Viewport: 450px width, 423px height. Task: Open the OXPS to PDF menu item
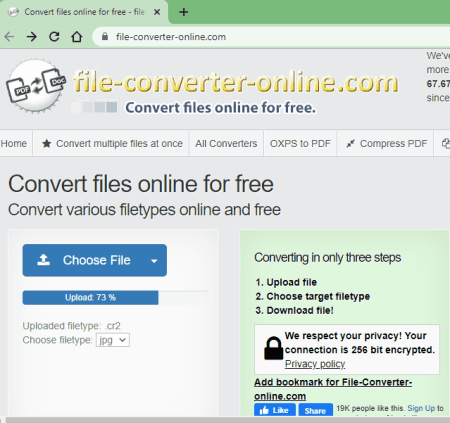coord(300,144)
